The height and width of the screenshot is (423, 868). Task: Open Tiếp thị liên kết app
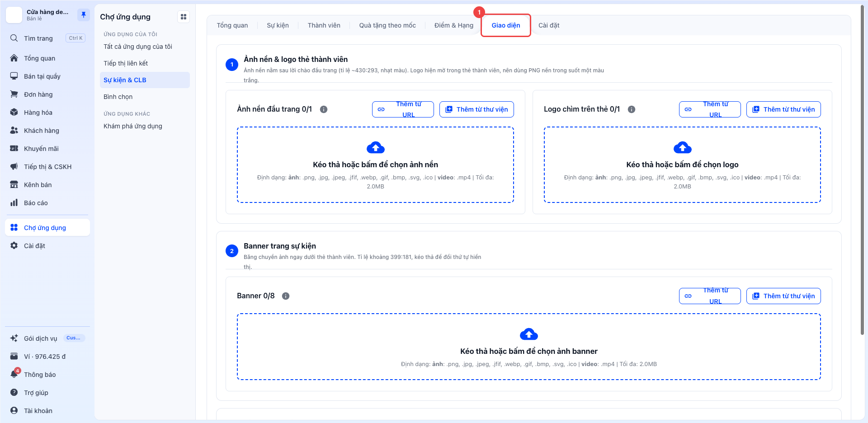click(145, 63)
